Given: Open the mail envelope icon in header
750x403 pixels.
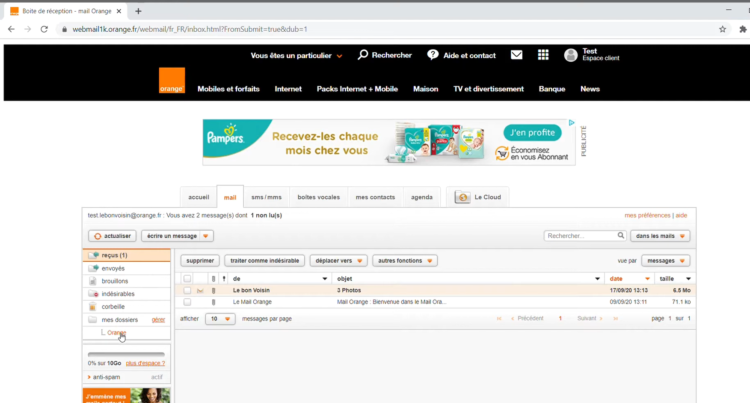Looking at the screenshot, I should pyautogui.click(x=517, y=55).
